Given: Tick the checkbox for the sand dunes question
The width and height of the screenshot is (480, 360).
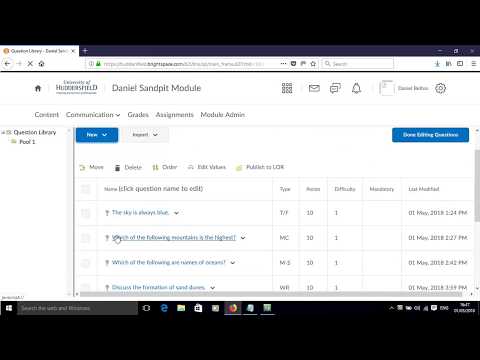Looking at the screenshot, I should click(x=86, y=287).
